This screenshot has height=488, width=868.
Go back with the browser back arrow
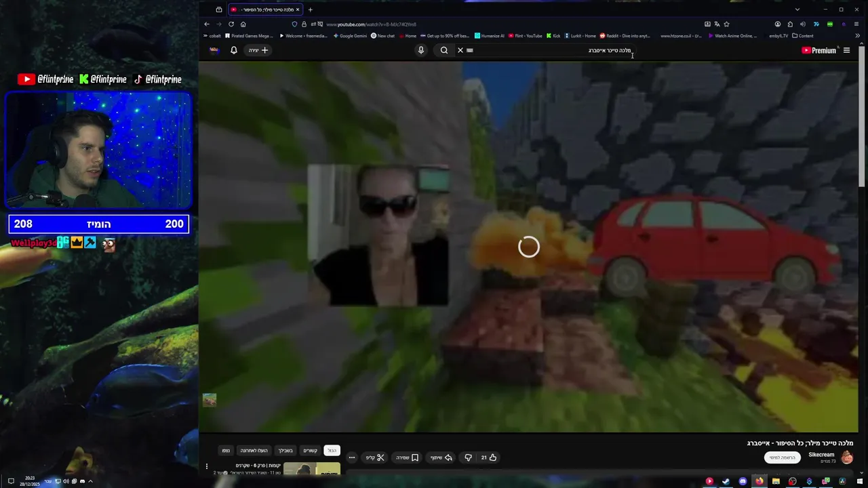click(207, 24)
